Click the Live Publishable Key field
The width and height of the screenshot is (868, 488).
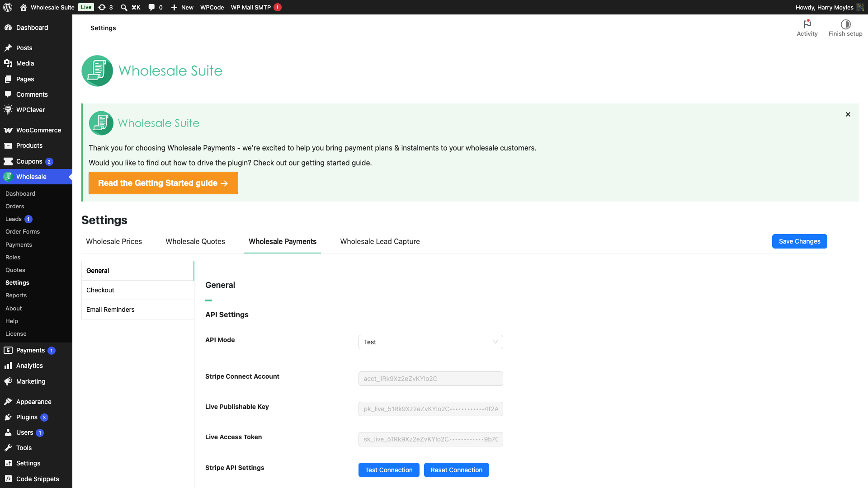point(430,409)
